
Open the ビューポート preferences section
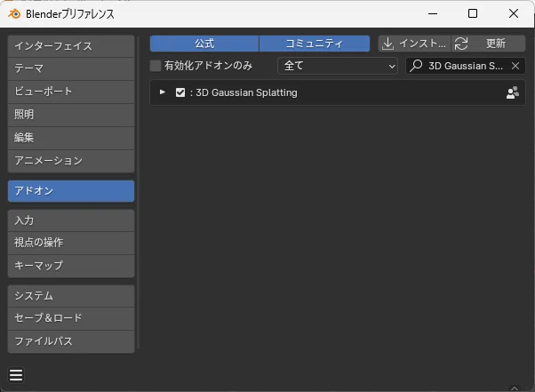pos(71,92)
